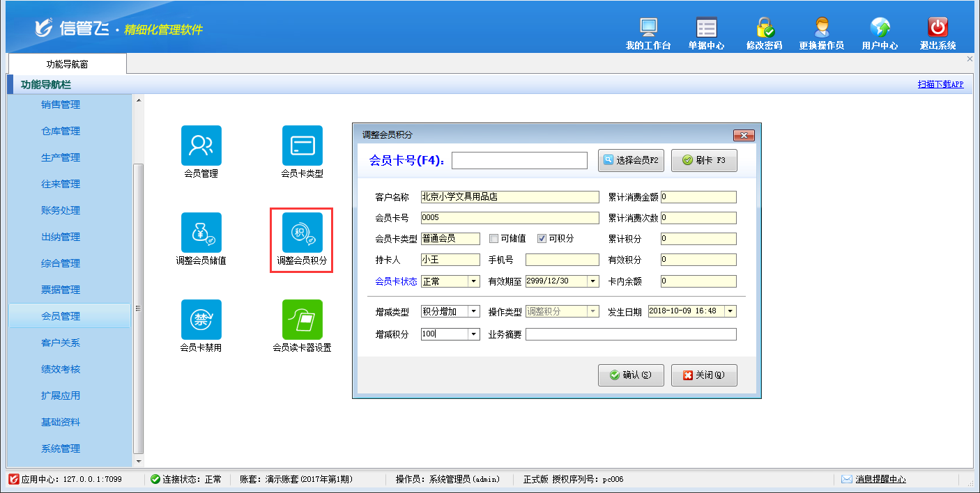Click the 确认(S) confirm button
Viewport: 980px width, 493px height.
click(x=631, y=375)
